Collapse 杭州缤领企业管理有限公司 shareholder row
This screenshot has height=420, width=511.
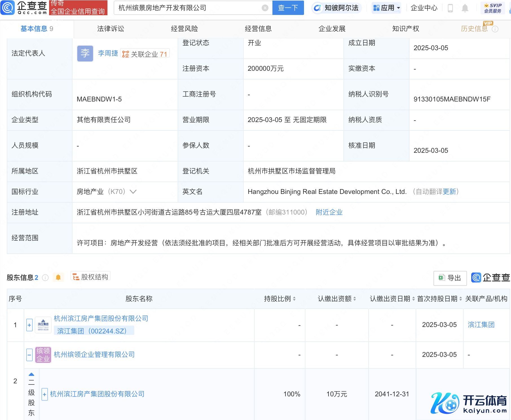(x=29, y=355)
